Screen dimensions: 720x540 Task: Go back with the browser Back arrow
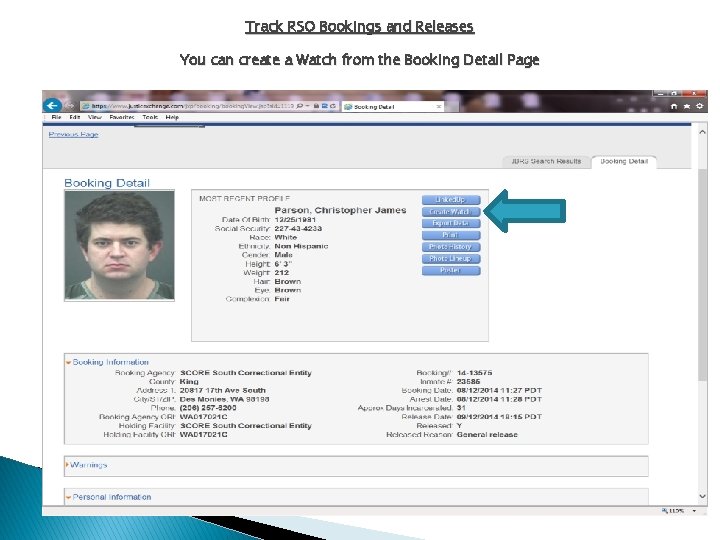coord(52,106)
